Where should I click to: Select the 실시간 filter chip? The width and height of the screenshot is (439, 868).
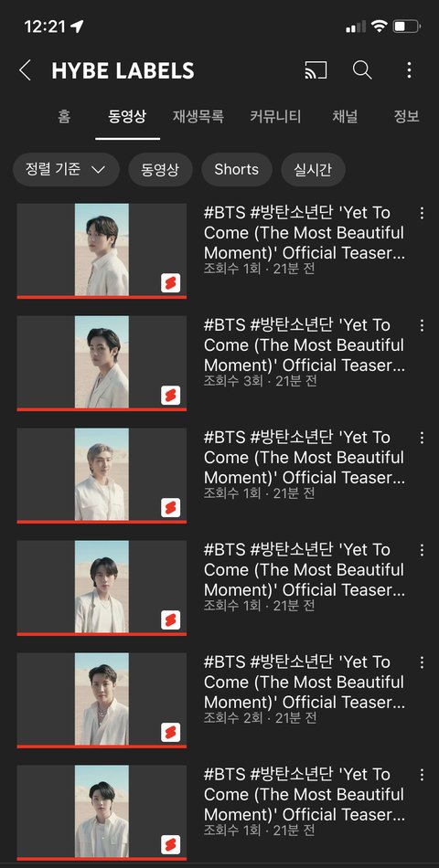coord(313,169)
